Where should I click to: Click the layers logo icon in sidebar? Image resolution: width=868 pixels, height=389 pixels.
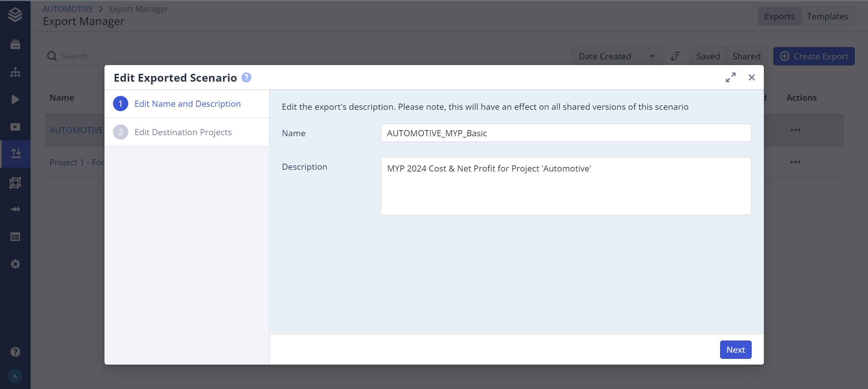15,15
